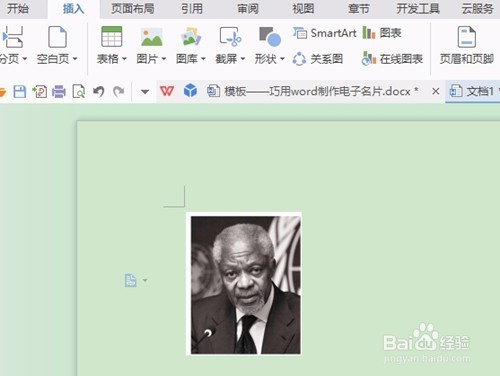The width and height of the screenshot is (500, 376).
Task: Click the 图片 picture icon
Action: (x=151, y=37)
